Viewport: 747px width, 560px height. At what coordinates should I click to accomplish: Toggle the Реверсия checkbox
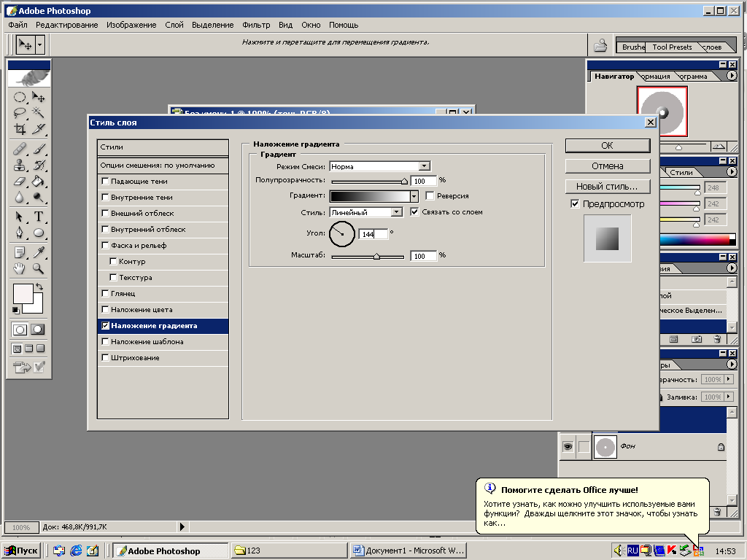pos(430,195)
